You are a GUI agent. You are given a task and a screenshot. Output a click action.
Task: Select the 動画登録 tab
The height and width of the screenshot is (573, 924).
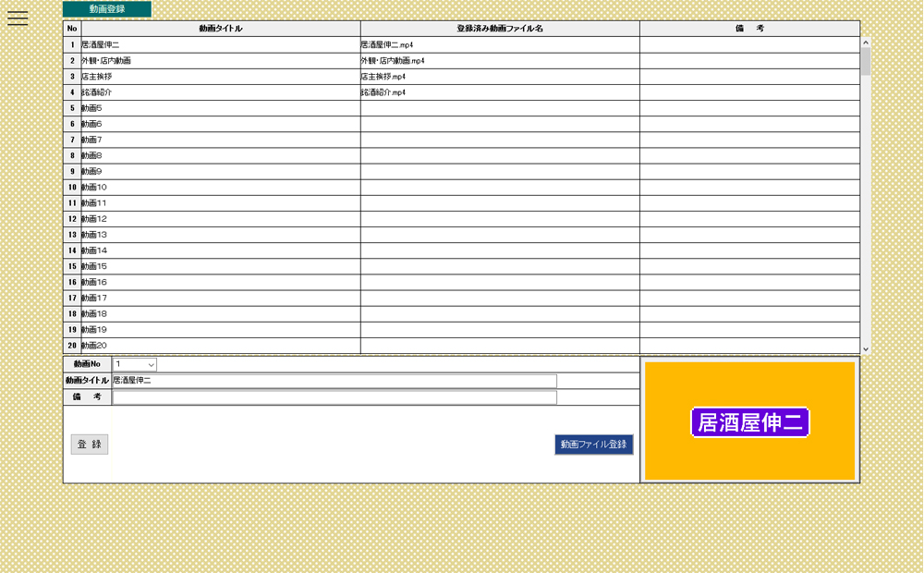click(106, 9)
